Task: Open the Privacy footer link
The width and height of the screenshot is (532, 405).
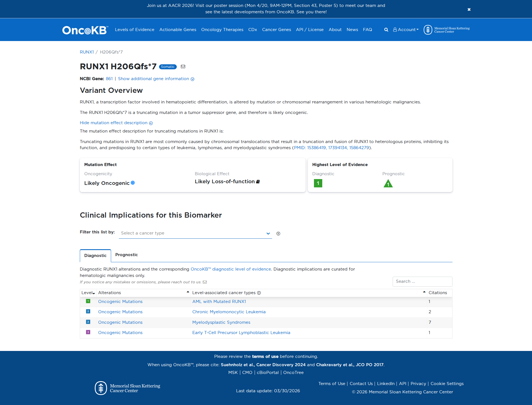Action: [x=418, y=384]
